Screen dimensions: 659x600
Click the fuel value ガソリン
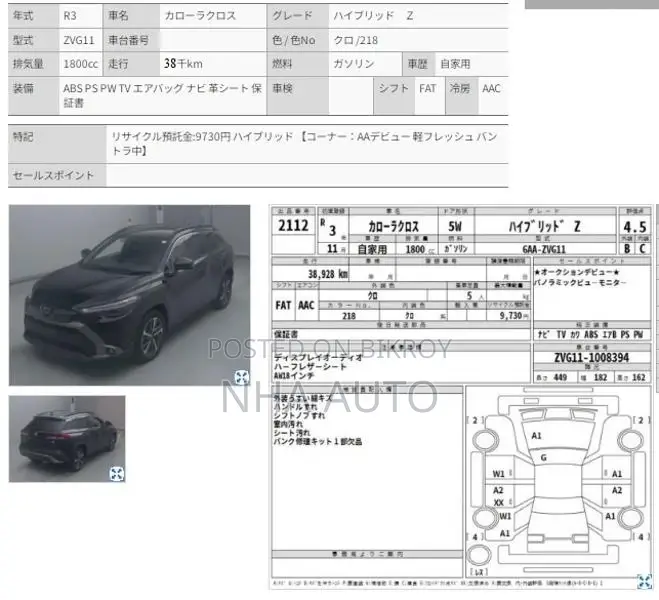pos(353,64)
